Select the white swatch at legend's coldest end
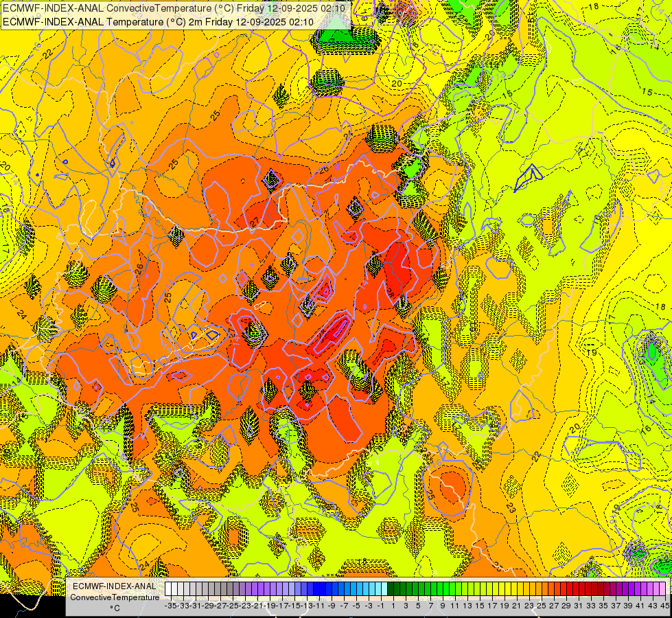The image size is (672, 618). point(168,589)
